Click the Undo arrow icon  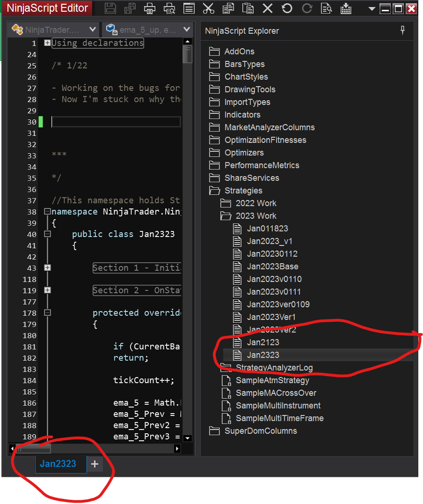tap(287, 8)
